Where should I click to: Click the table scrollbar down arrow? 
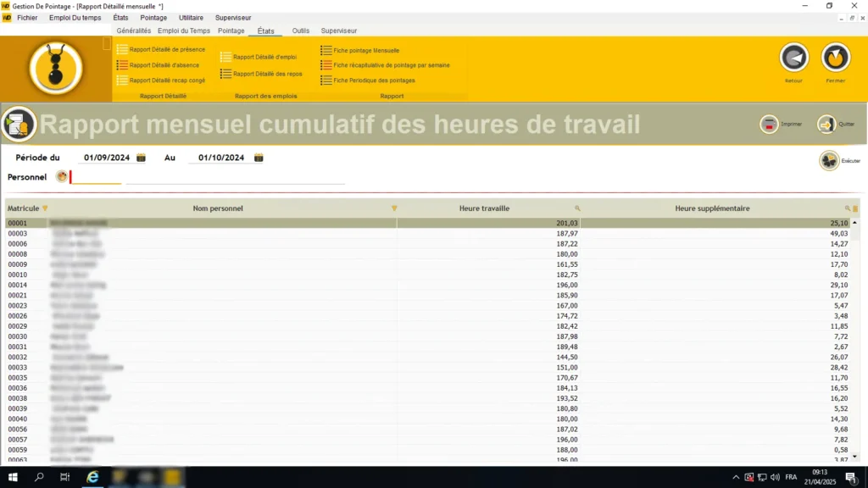coord(854,457)
